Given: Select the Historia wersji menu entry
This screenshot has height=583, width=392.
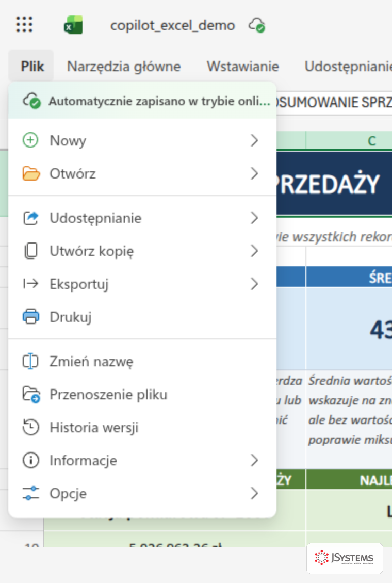Looking at the screenshot, I should [142, 428].
